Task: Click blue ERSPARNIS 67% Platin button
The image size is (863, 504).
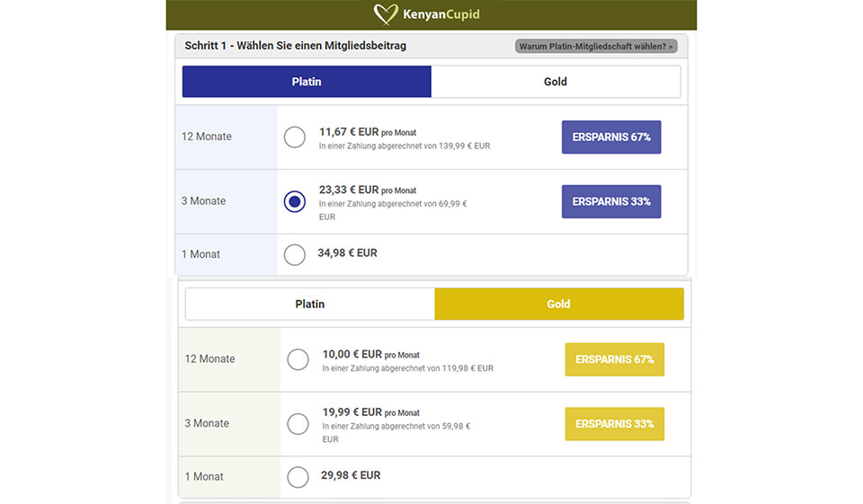Action: coord(611,137)
